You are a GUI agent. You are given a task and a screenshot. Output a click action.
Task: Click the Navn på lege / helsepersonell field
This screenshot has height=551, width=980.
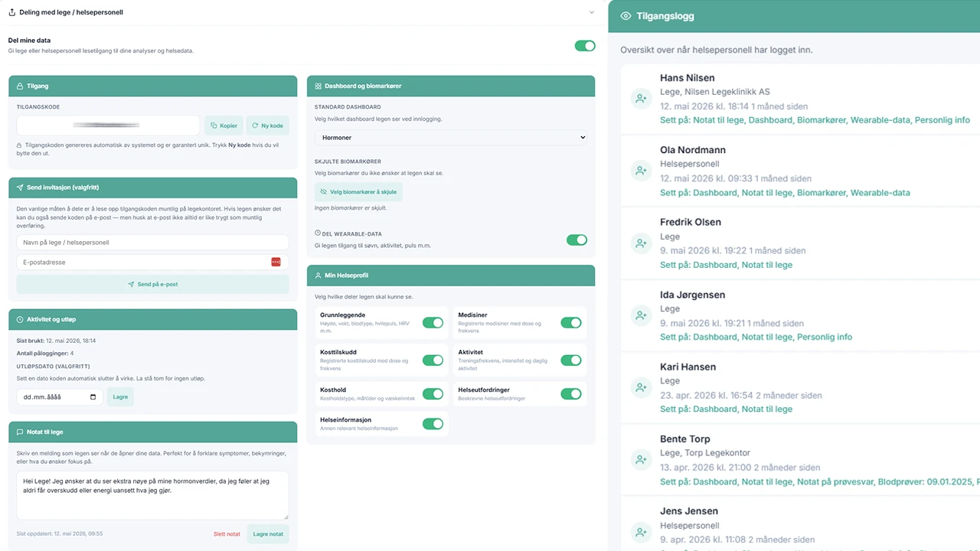153,243
